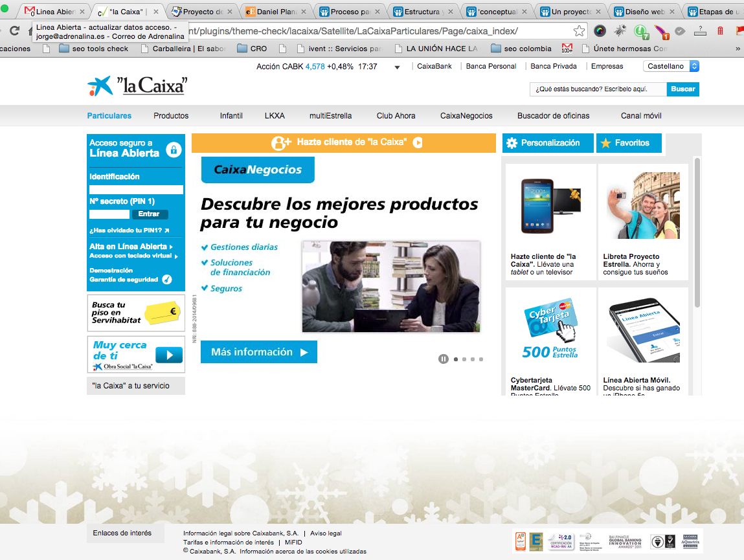744x560 pixels.
Task: Open the multiEstrella menu item
Action: [330, 116]
